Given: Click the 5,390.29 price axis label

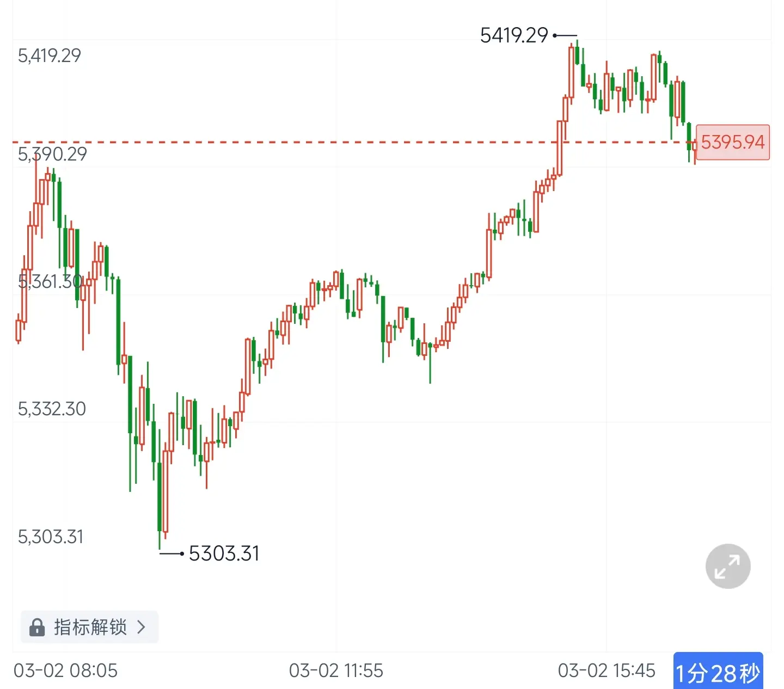Looking at the screenshot, I should click(x=52, y=154).
